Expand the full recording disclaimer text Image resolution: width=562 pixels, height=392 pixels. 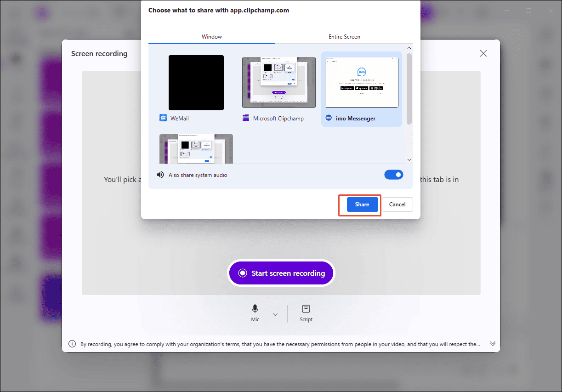492,343
